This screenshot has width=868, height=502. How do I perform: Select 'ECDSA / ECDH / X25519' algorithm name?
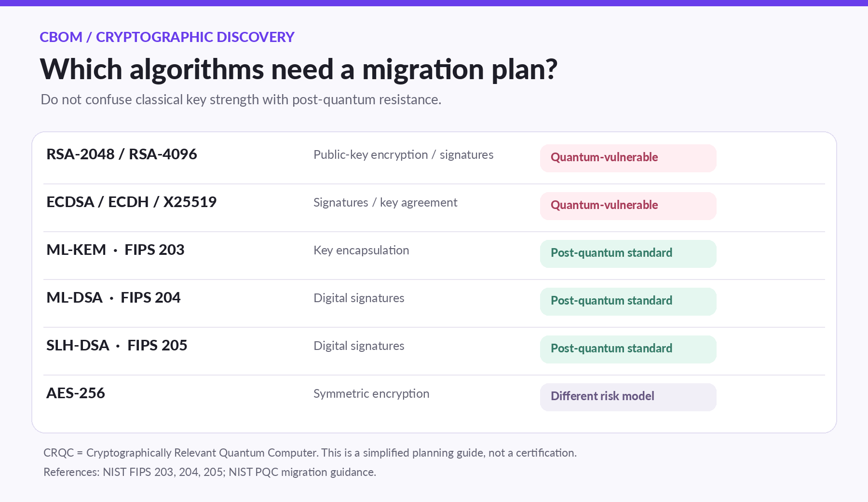[131, 202]
